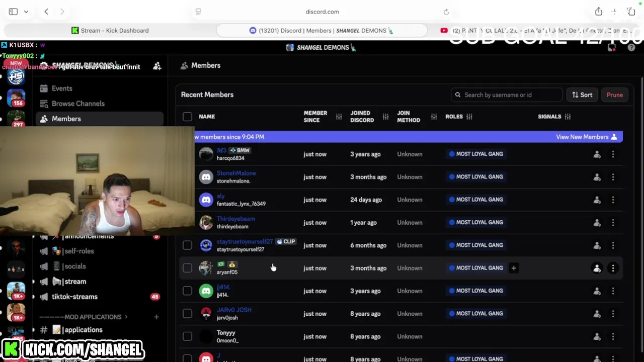Screen dimensions: 644x362
Task: Open more options for Tonyyy row
Action: (613, 337)
